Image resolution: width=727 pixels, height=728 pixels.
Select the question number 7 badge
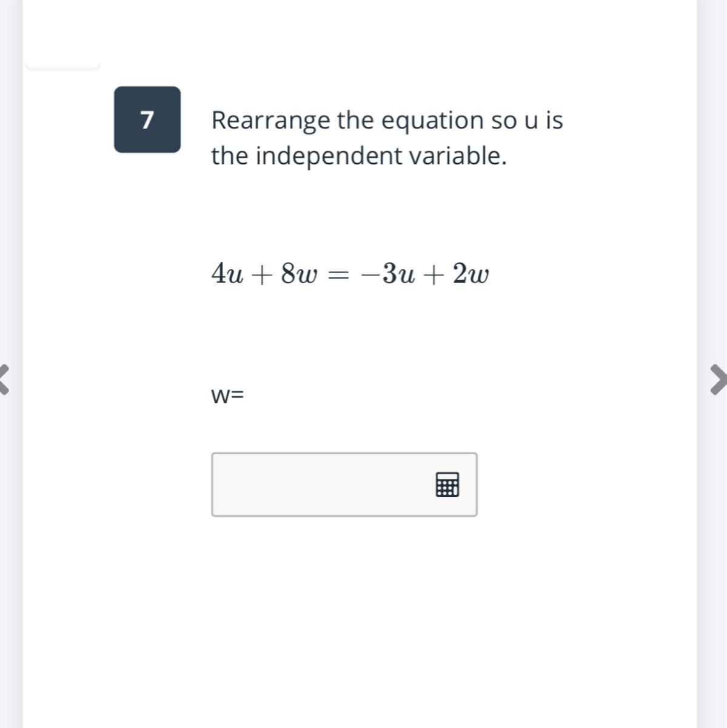tap(147, 120)
